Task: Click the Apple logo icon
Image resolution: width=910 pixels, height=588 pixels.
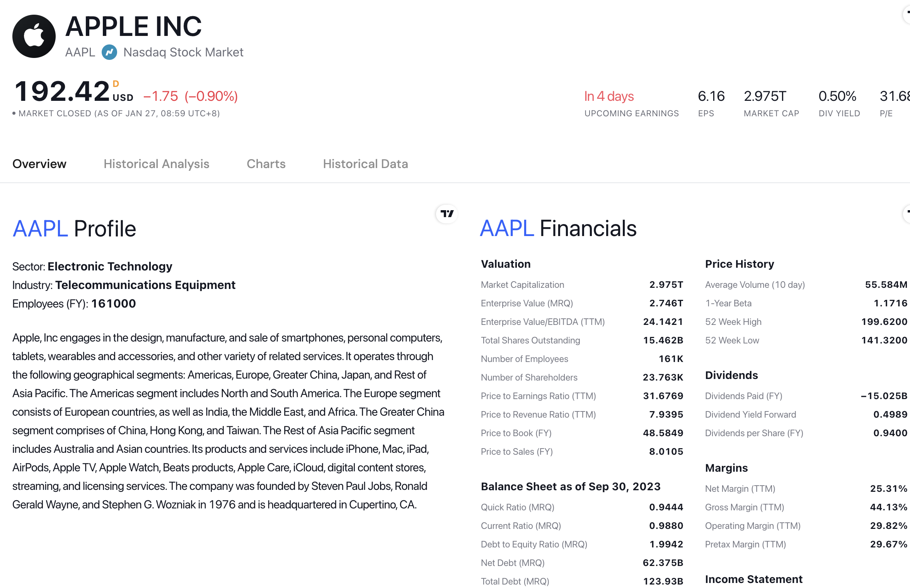Action: pyautogui.click(x=34, y=36)
